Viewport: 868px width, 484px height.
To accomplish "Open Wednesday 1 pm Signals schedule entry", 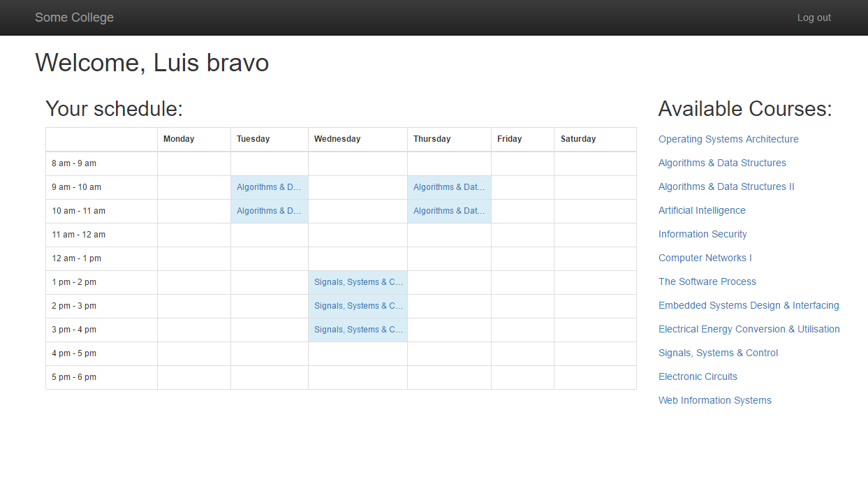I will click(x=358, y=282).
